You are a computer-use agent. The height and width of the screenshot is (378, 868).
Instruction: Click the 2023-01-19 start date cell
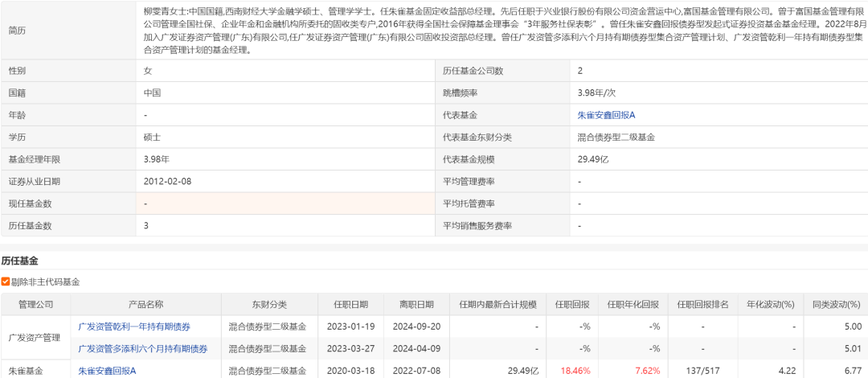coord(350,327)
